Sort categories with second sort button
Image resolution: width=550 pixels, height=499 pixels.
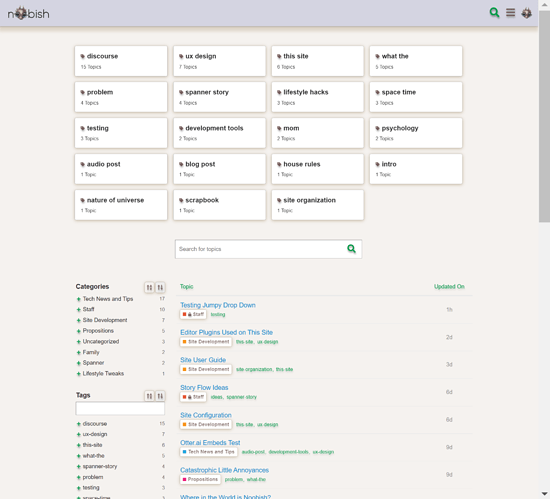point(160,288)
